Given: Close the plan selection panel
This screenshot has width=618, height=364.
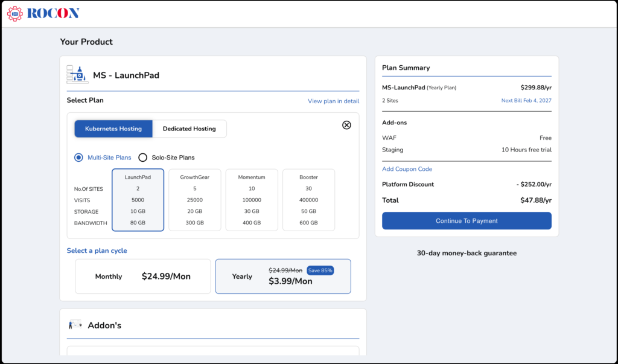Looking at the screenshot, I should [x=346, y=125].
